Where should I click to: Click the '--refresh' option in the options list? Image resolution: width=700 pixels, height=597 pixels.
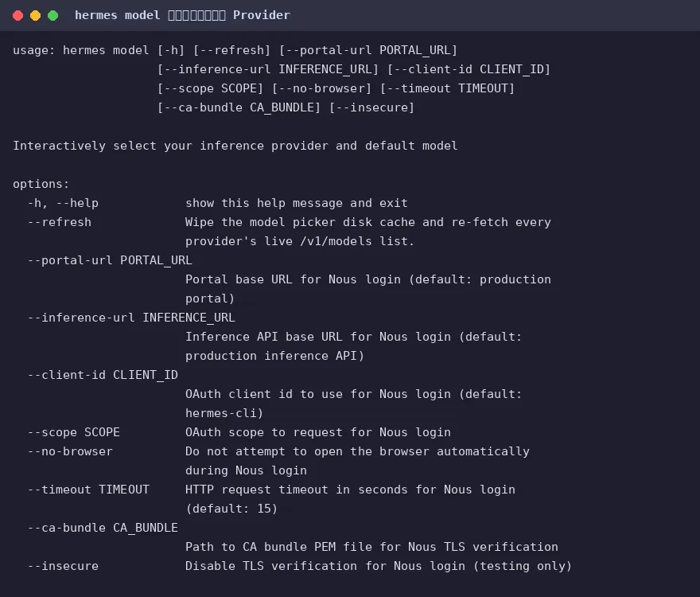pos(60,222)
